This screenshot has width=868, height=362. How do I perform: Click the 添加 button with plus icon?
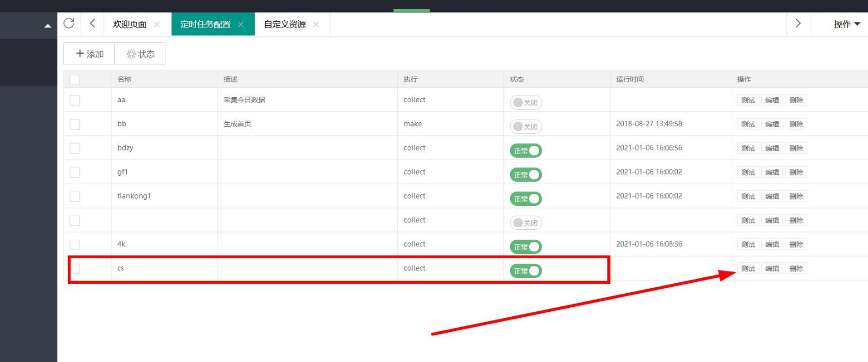(89, 54)
